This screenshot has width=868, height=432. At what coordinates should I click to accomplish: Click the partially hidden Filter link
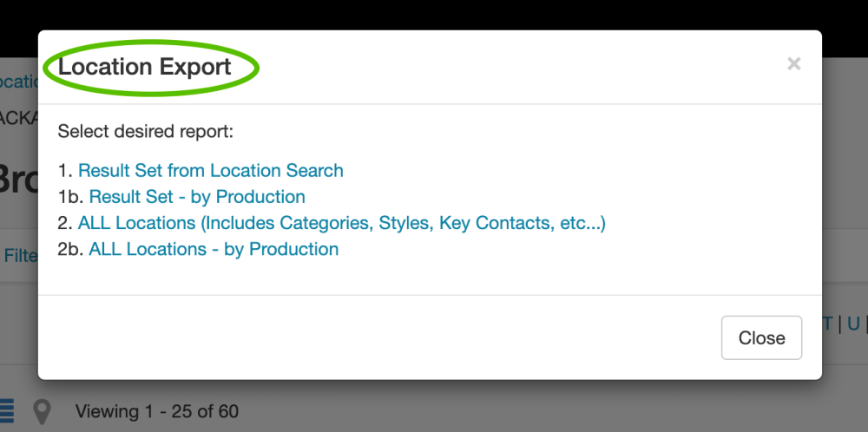click(x=20, y=256)
